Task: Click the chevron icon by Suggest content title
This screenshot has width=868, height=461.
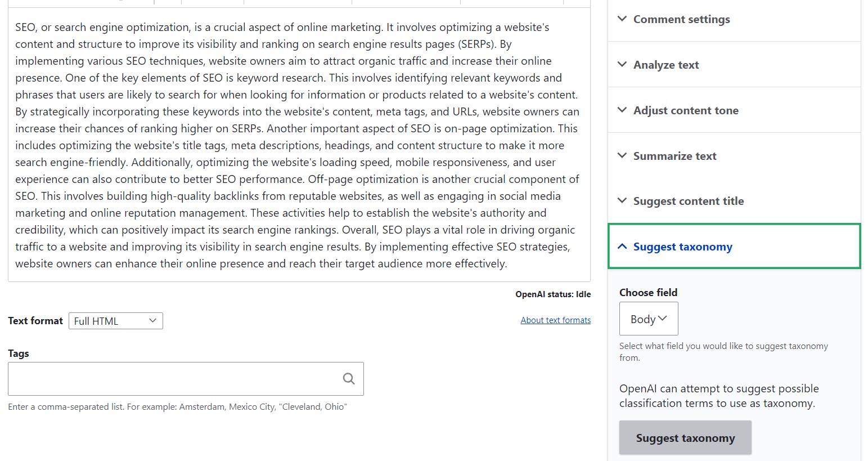Action: (622, 200)
